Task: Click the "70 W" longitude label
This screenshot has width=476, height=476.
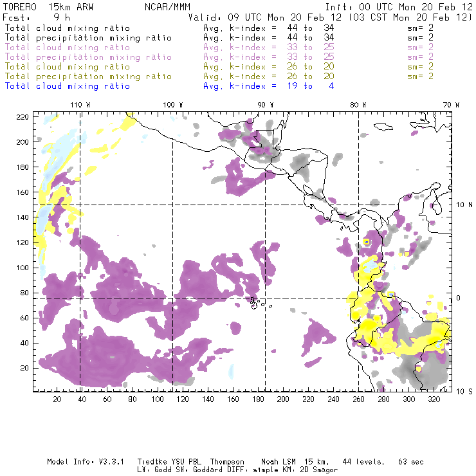Action: click(x=452, y=104)
